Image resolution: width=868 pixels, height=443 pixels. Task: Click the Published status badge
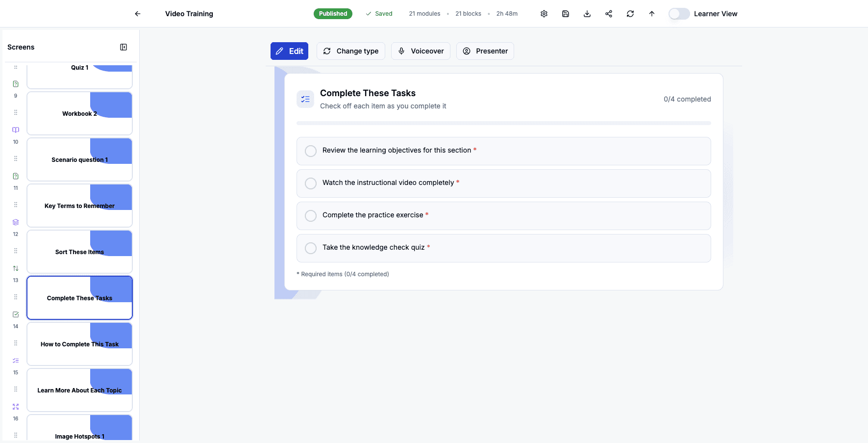(x=333, y=14)
